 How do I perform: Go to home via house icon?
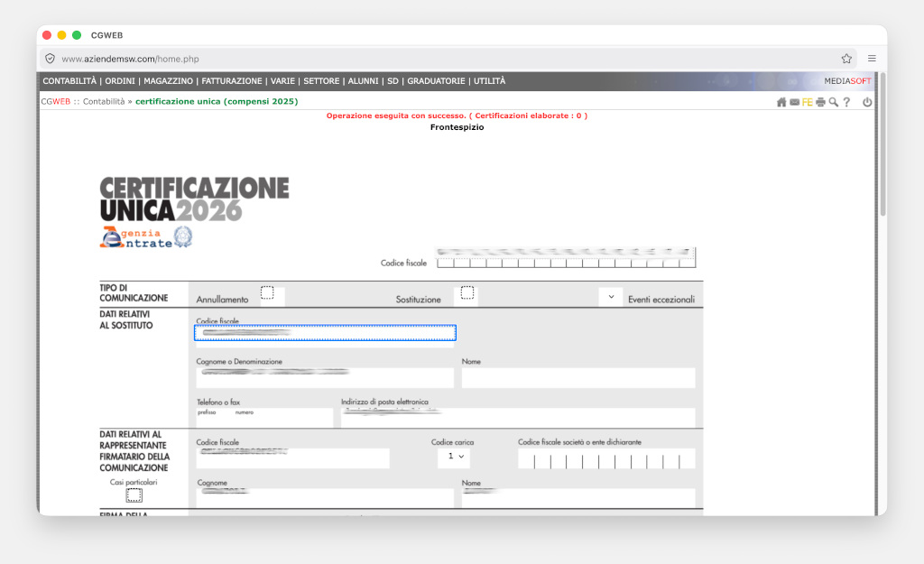pos(781,102)
